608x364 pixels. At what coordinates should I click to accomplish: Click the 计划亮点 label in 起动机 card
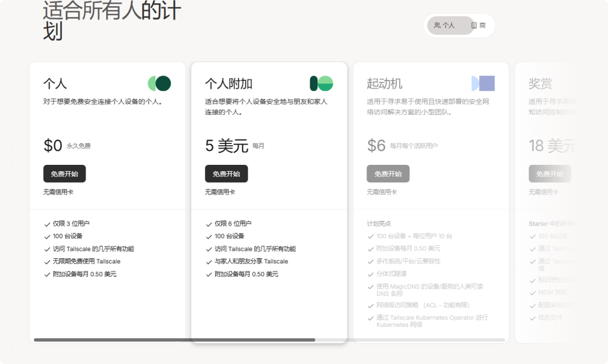click(x=379, y=223)
